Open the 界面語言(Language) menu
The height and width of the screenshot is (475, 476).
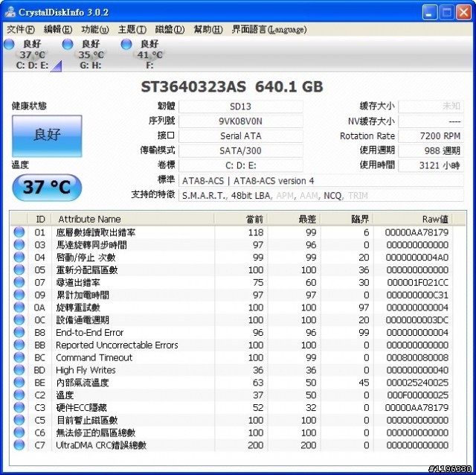coord(269,30)
